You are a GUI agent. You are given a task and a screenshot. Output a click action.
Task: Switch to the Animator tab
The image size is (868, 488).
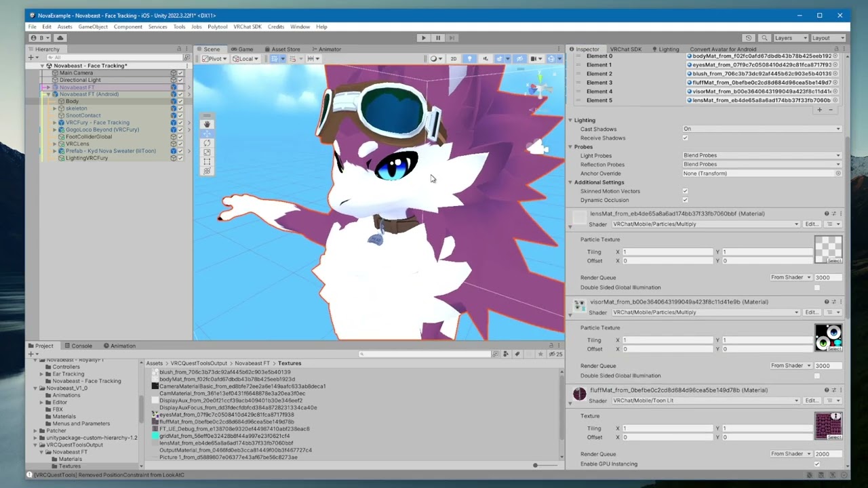(x=326, y=49)
